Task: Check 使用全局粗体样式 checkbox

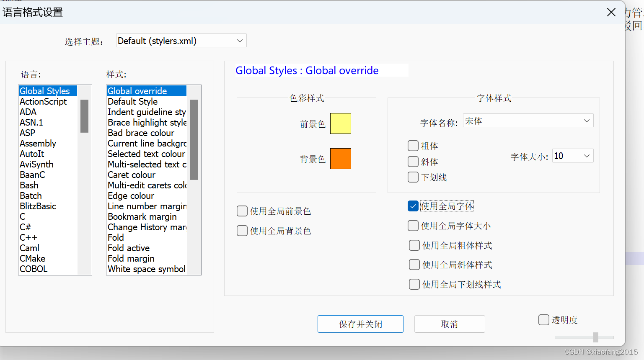Action: [414, 245]
